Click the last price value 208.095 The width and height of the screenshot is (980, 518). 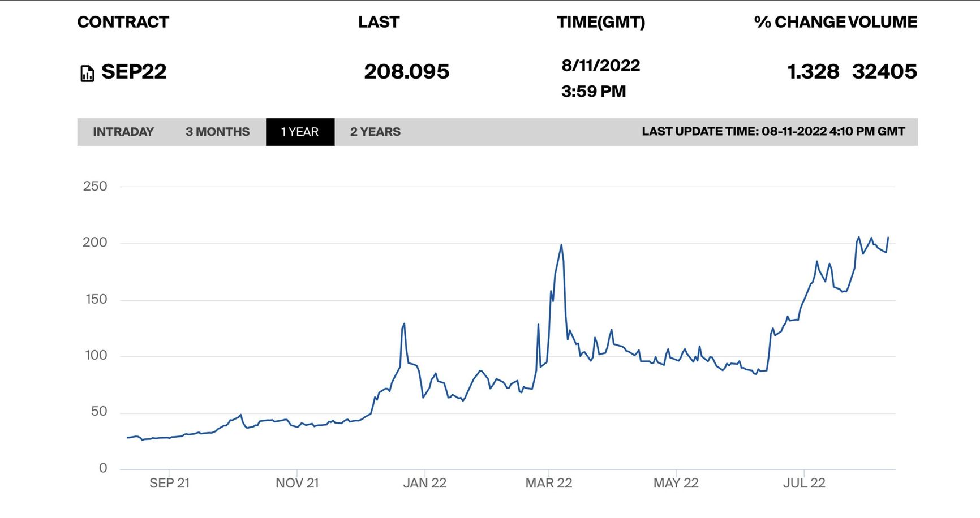[x=406, y=72]
